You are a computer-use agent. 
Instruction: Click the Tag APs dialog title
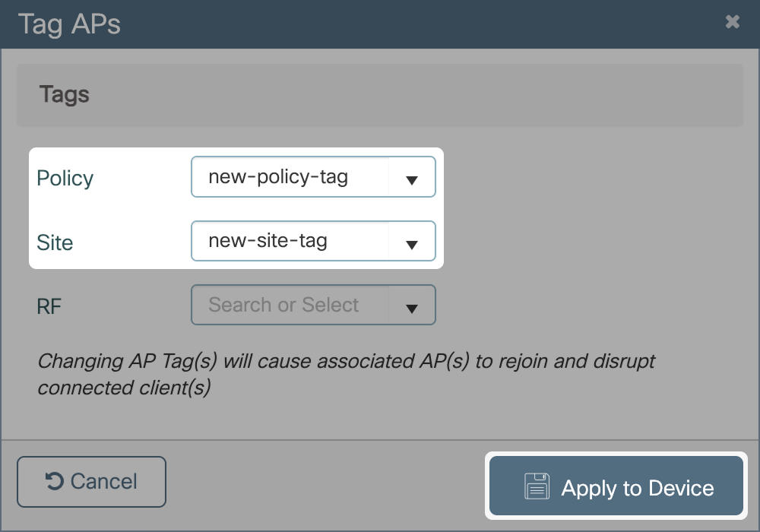(x=69, y=24)
